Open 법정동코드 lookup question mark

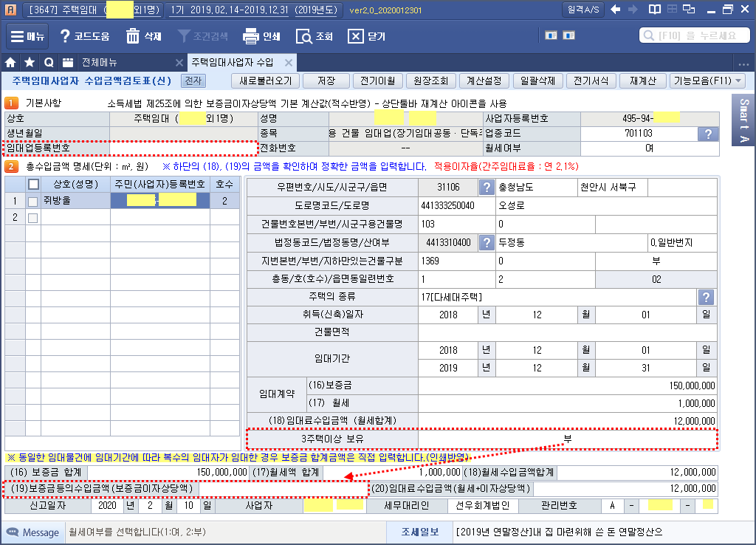(x=487, y=243)
